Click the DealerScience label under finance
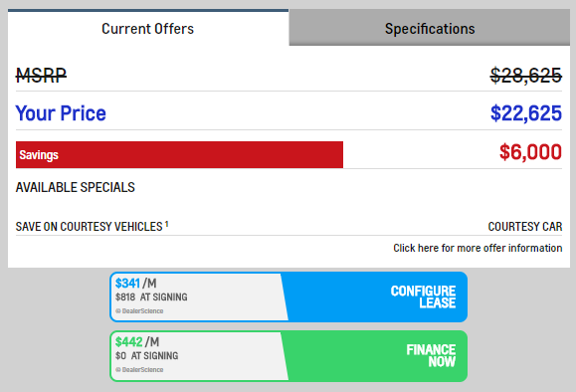576x392 pixels. [139, 369]
